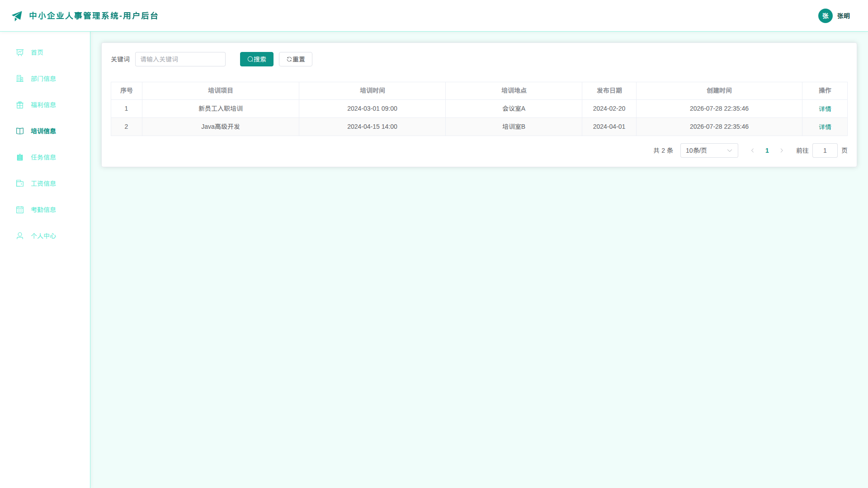The width and height of the screenshot is (868, 488).
Task: Click the 搜索 search button
Action: (257, 59)
